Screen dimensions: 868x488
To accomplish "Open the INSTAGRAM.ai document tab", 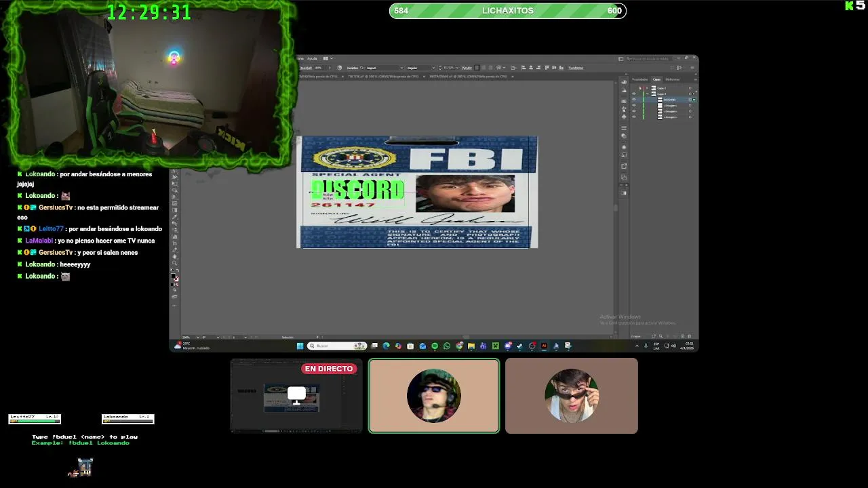I will click(469, 77).
